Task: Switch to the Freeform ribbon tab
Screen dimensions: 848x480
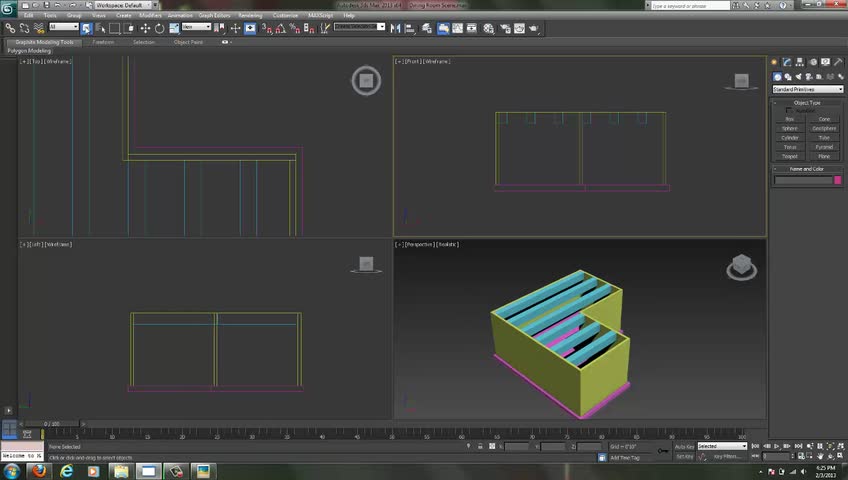Action: pyautogui.click(x=103, y=42)
